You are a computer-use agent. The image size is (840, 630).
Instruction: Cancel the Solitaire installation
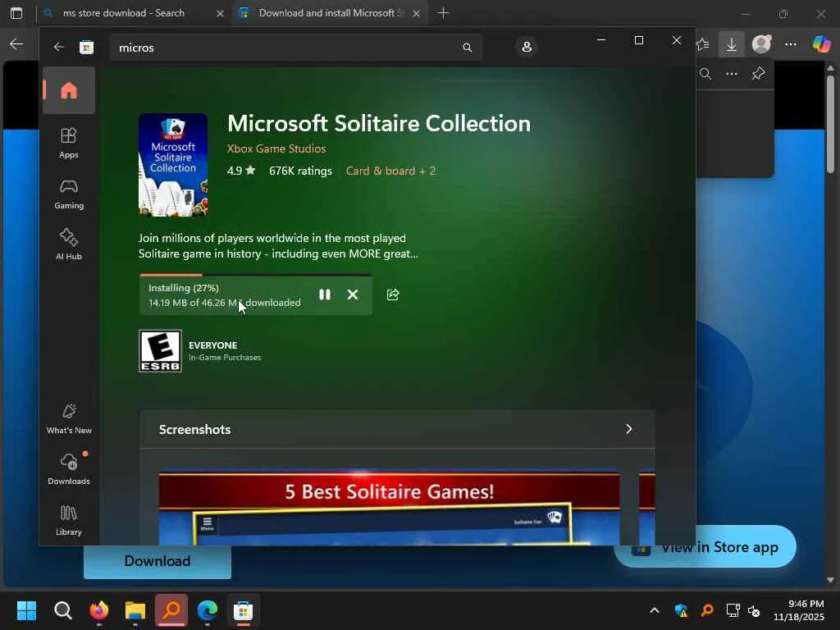tap(353, 294)
